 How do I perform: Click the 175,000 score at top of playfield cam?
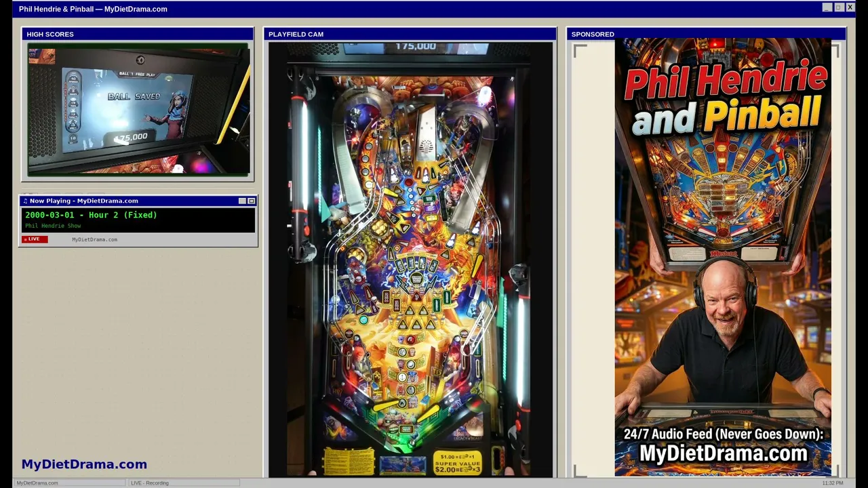click(415, 47)
